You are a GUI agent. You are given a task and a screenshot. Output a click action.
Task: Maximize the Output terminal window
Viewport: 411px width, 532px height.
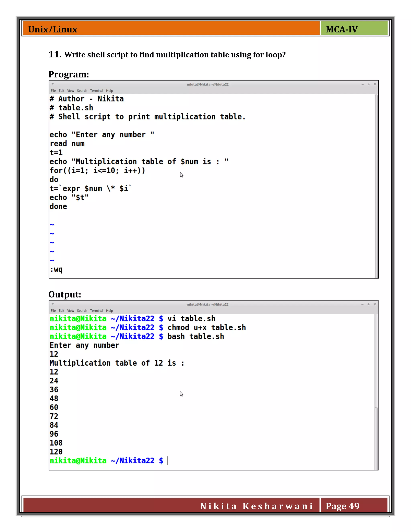coord(368,304)
